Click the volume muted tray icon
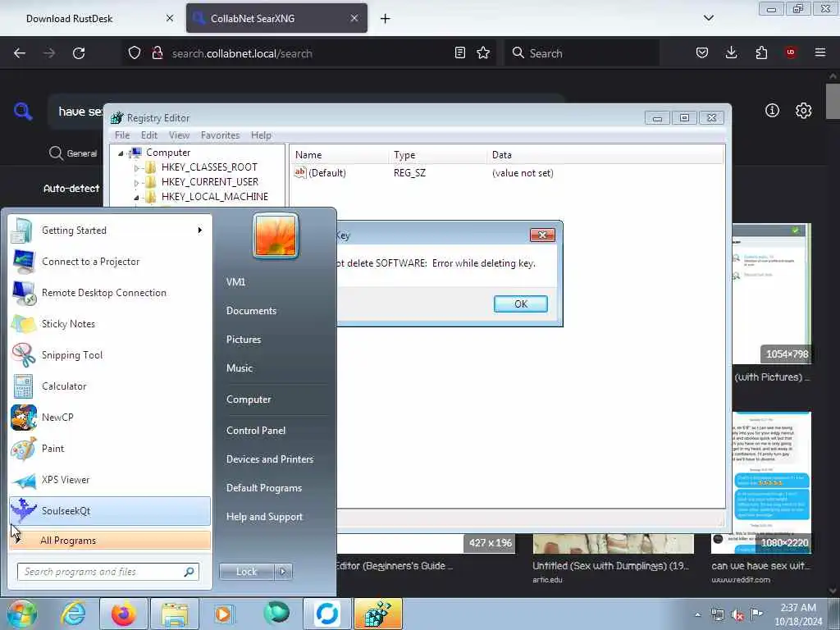The width and height of the screenshot is (840, 630). tap(737, 615)
